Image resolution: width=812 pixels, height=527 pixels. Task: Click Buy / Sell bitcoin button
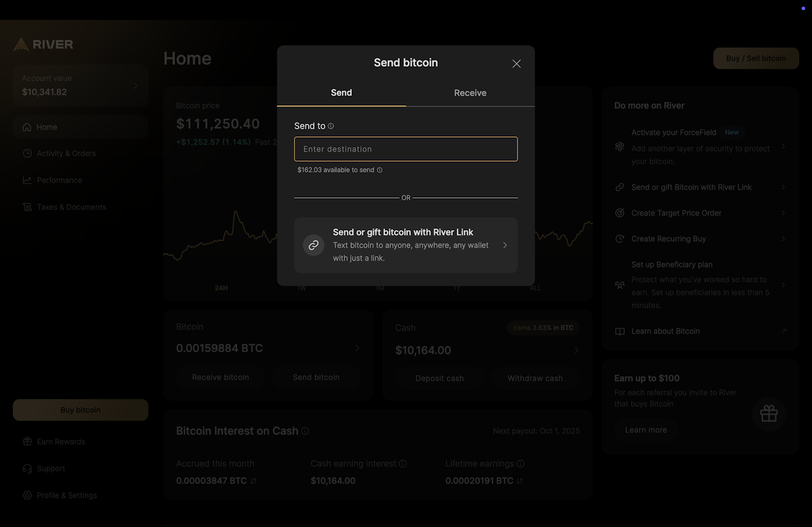(x=756, y=58)
